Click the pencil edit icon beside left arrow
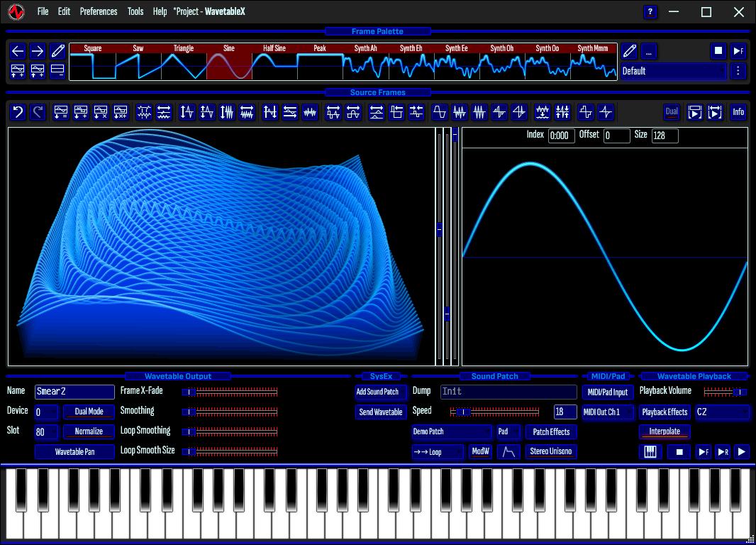 57,50
